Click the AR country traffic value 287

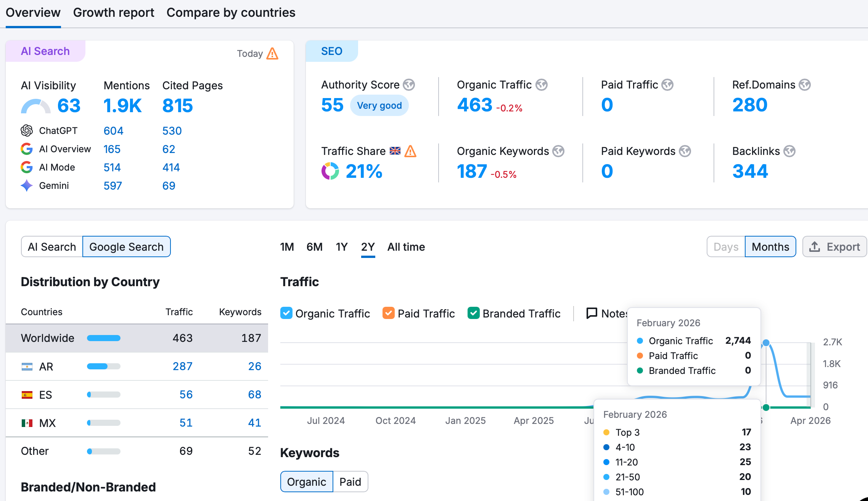pyautogui.click(x=182, y=366)
